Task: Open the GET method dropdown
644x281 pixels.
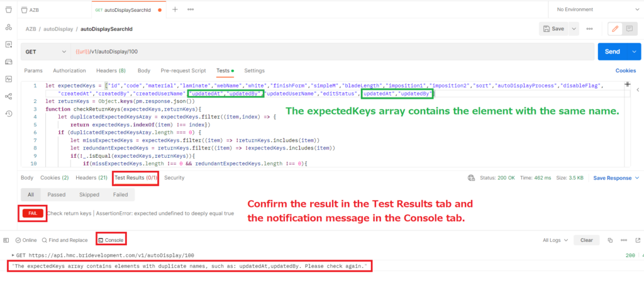Action: [44, 51]
